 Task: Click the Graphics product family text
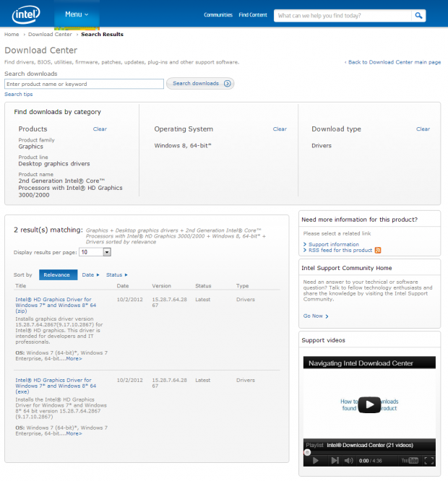[30, 147]
